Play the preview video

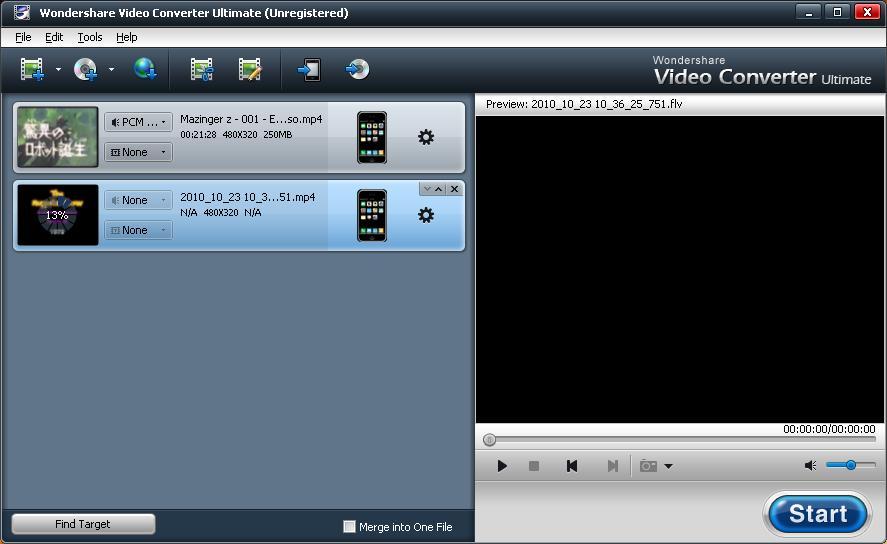coord(502,466)
